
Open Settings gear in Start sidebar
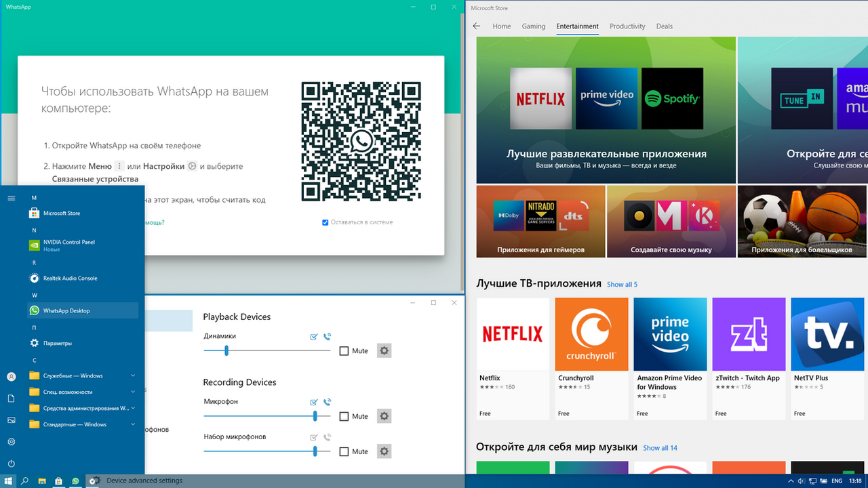[x=11, y=442]
